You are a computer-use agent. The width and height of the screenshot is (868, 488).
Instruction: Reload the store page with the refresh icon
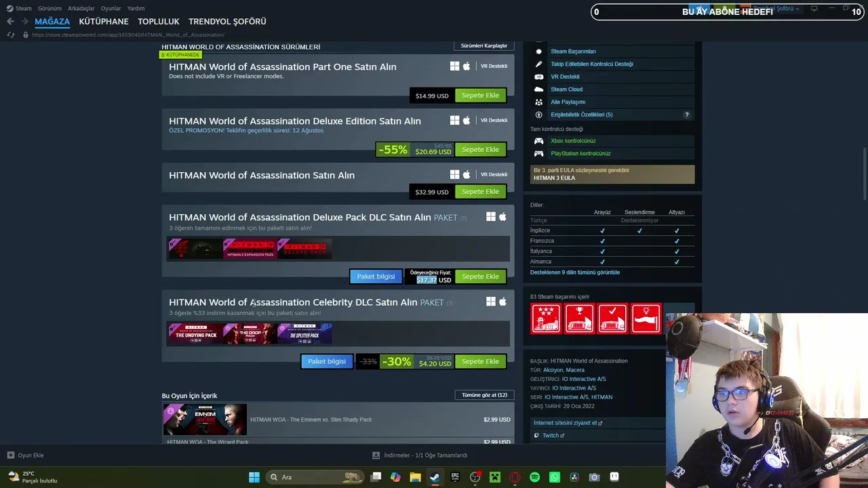coord(11,35)
